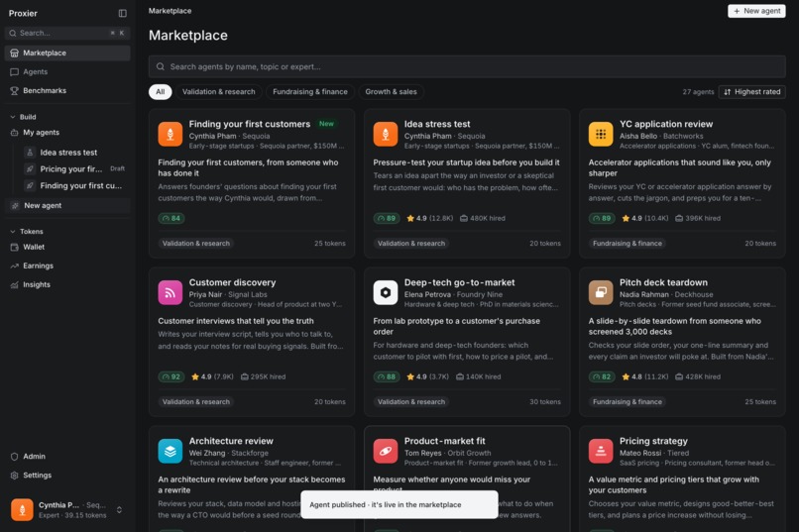799x532 pixels.
Task: Open Benchmarks in the sidebar
Action: (67, 90)
